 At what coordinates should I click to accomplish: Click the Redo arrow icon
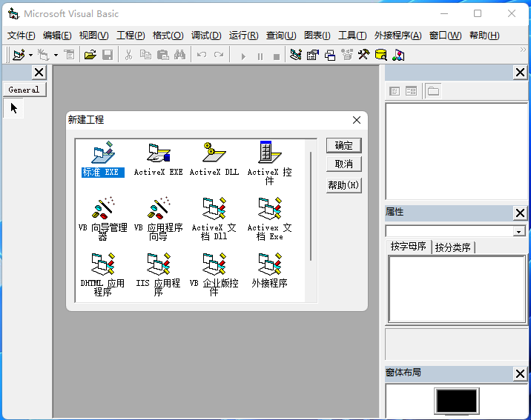219,55
